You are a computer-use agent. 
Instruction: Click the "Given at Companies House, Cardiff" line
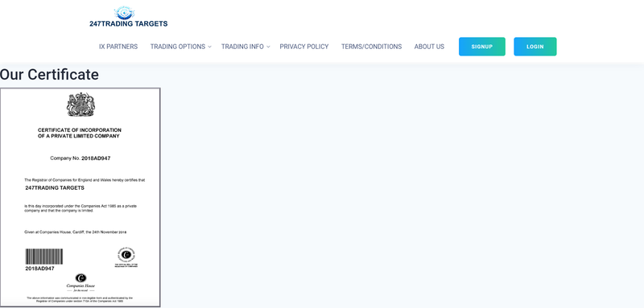[x=76, y=232]
